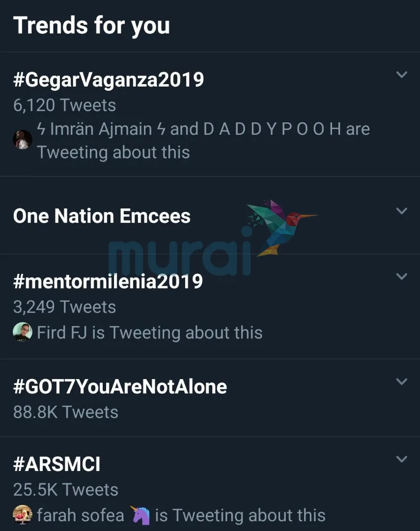Tap farah sofea's profile avatar

(x=22, y=515)
